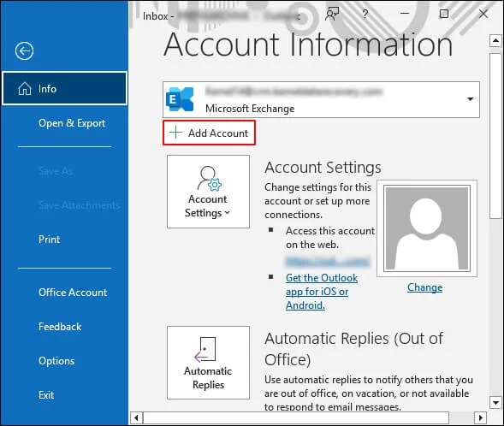Image resolution: width=504 pixels, height=426 pixels.
Task: Click the Automatic Replies button
Action: click(x=208, y=363)
